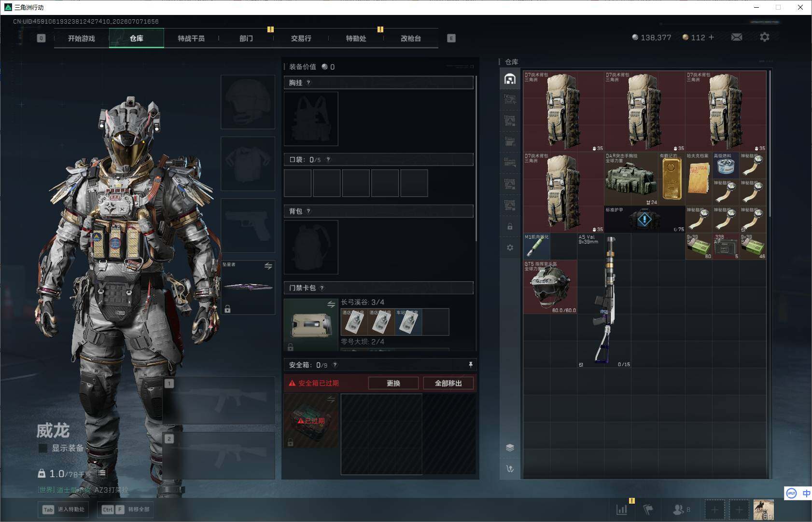This screenshot has height=522, width=812.
Task: Show help for 安全箱 question mark
Action: (335, 365)
